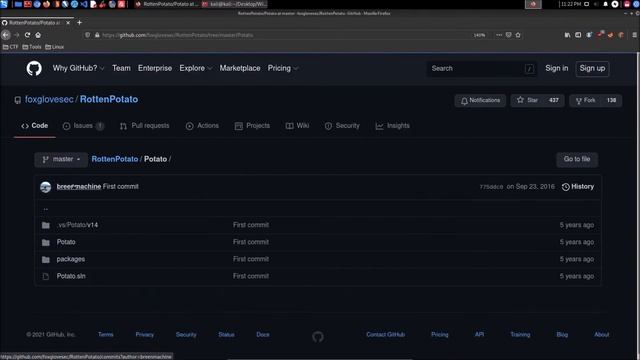Open Firefox library icon
This screenshot has height=360, width=640.
(x=567, y=35)
